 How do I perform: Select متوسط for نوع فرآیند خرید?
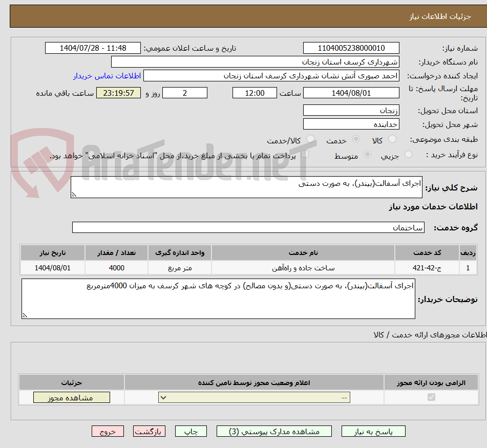(x=367, y=154)
